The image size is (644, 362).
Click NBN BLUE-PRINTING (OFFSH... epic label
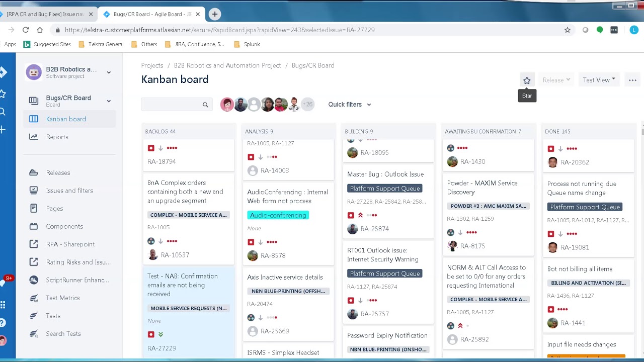coord(288,291)
